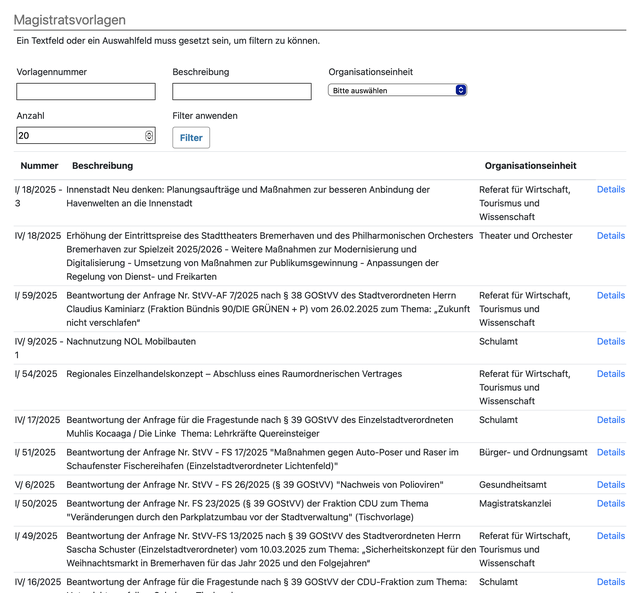Click the Organisationseinheit table column header
The height and width of the screenshot is (593, 640).
[530, 166]
